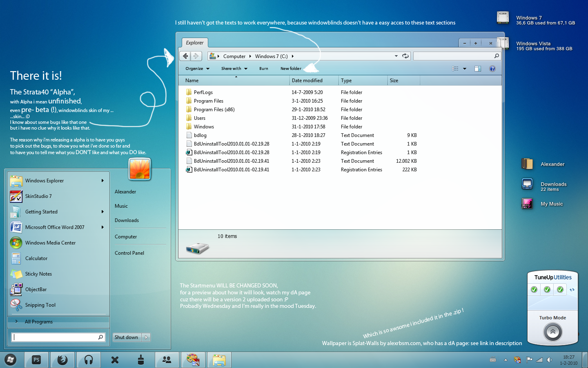Open the headphones taskbar icon

click(89, 360)
